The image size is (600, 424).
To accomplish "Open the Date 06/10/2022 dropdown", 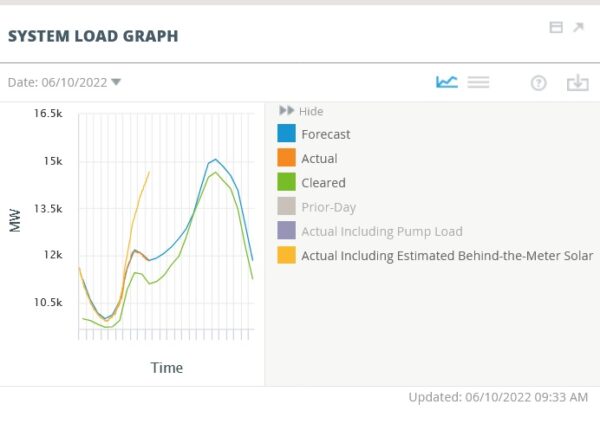I will coord(64,82).
